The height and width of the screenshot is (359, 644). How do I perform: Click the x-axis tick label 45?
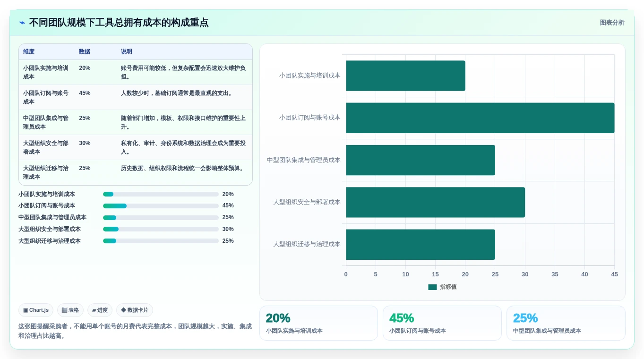click(614, 274)
